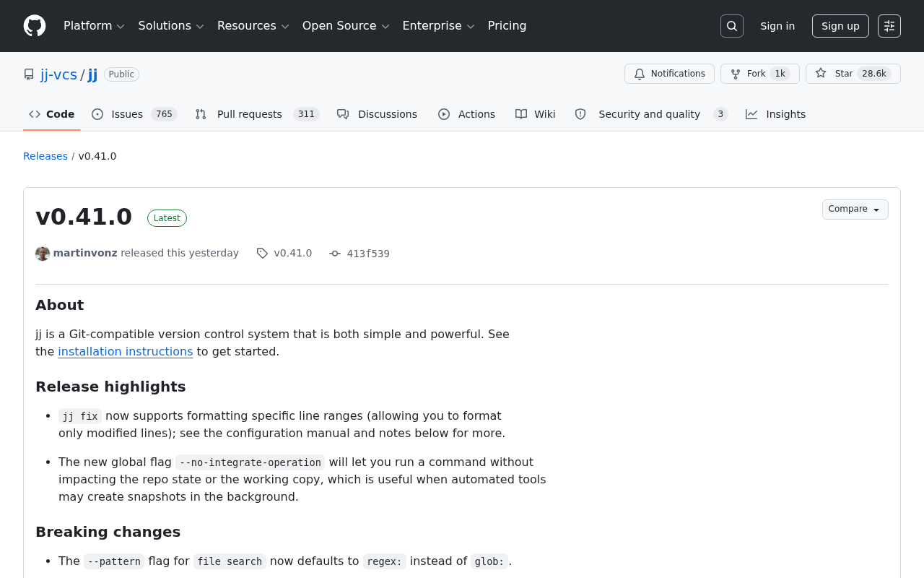Click the 'jj fix' code snippet
The height and width of the screenshot is (578, 924).
coord(80,416)
